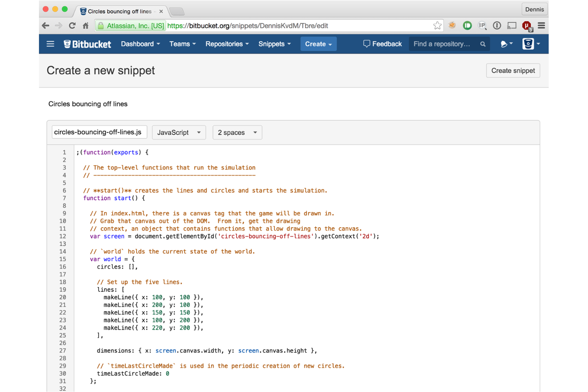Open the 1Password browser extension

click(497, 25)
